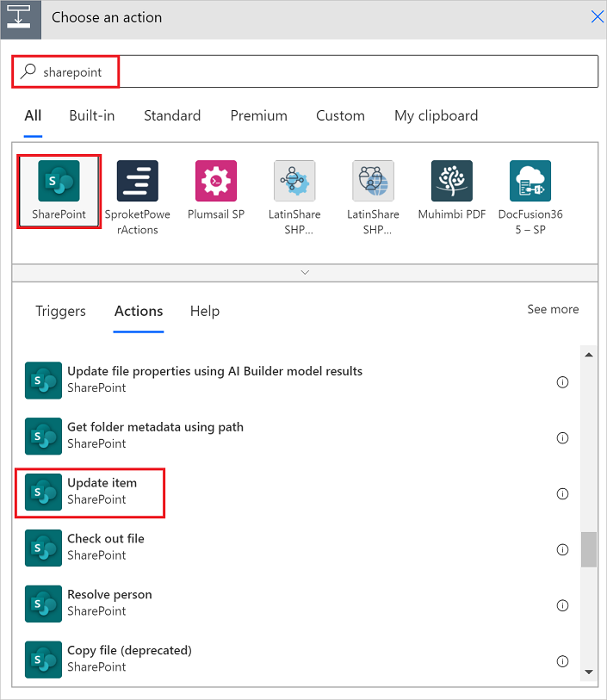This screenshot has width=607, height=700.
Task: Click the Choose an action header icon
Action: pyautogui.click(x=21, y=20)
